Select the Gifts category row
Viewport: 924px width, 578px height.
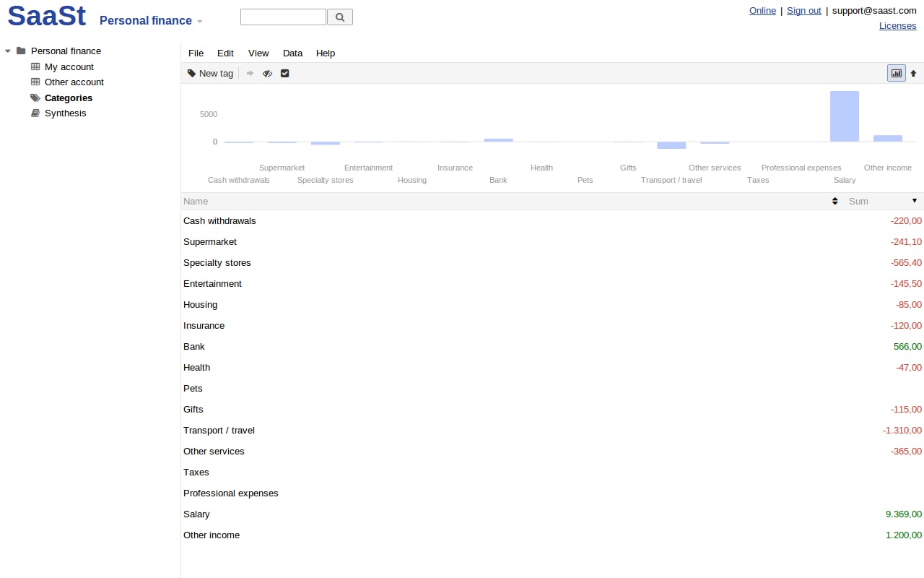pos(552,410)
